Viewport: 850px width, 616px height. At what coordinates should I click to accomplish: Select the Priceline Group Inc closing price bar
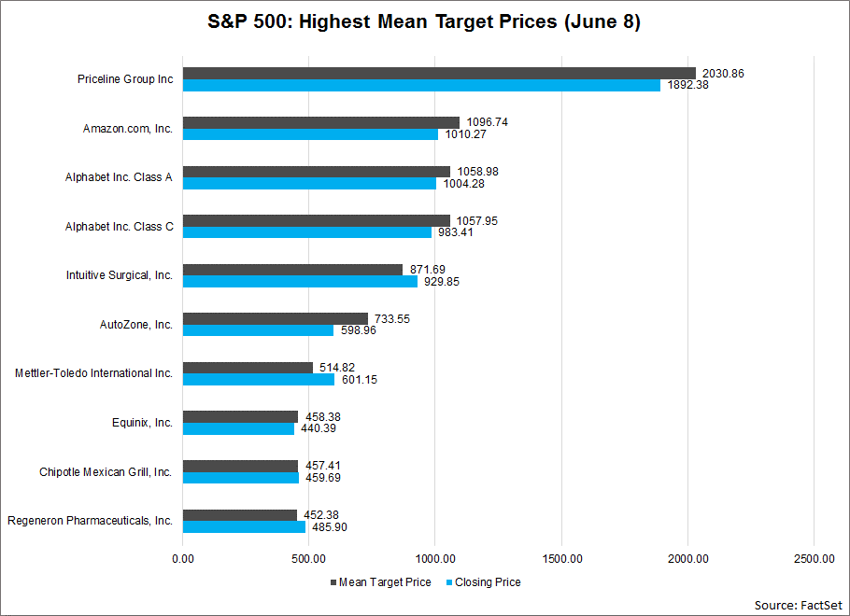[x=421, y=85]
